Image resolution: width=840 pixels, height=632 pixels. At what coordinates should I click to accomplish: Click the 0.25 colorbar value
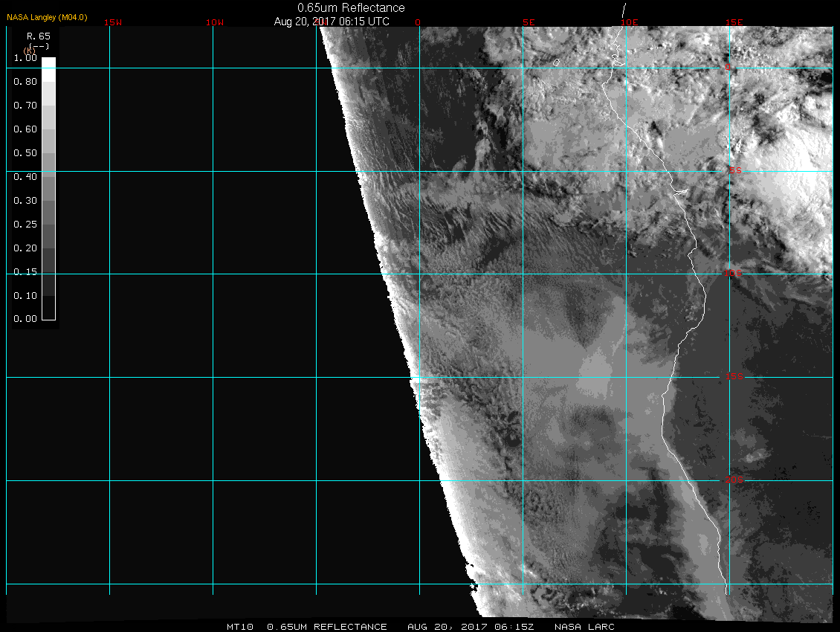coord(25,225)
